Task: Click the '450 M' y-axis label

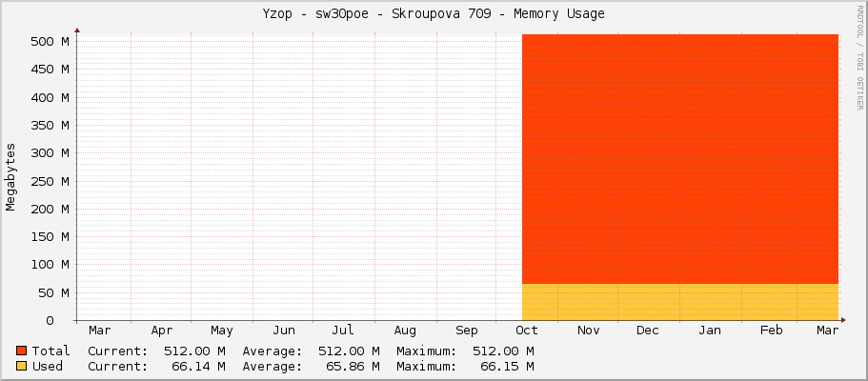Action: 50,70
